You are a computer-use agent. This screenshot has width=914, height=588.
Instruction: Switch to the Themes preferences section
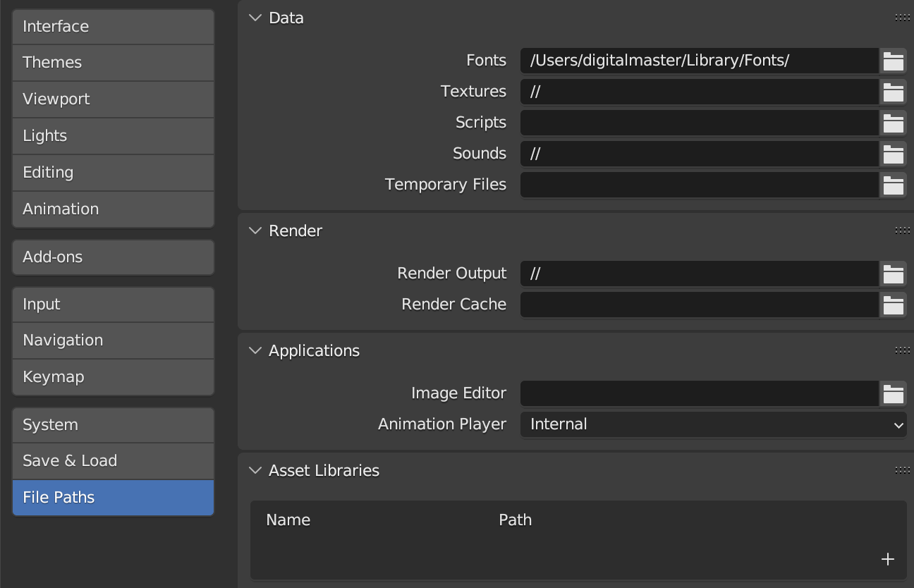(113, 63)
